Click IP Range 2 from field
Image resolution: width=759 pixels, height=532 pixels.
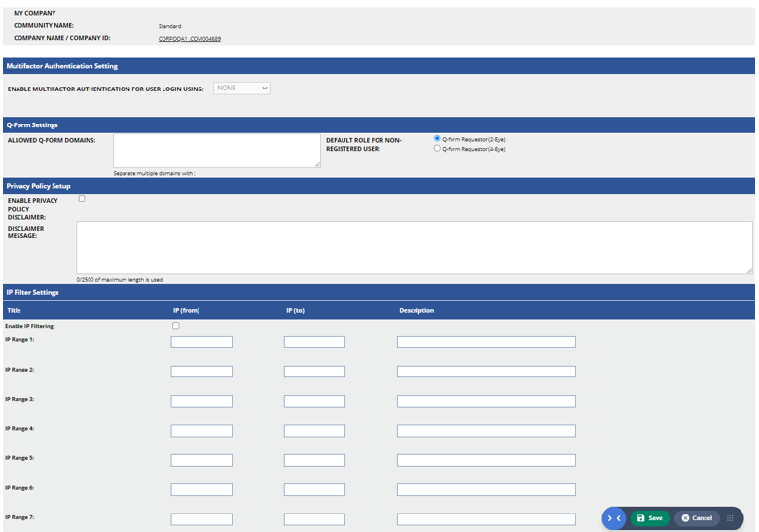point(201,372)
